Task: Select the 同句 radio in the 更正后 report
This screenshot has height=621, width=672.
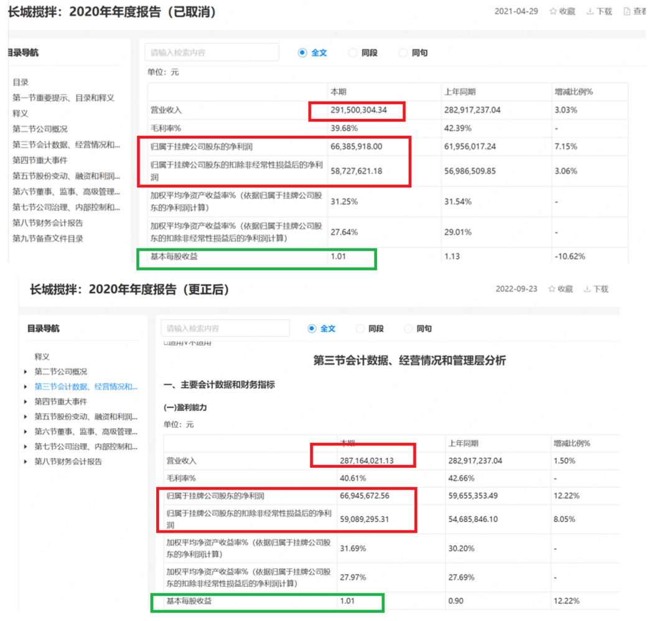Action: pyautogui.click(x=408, y=329)
